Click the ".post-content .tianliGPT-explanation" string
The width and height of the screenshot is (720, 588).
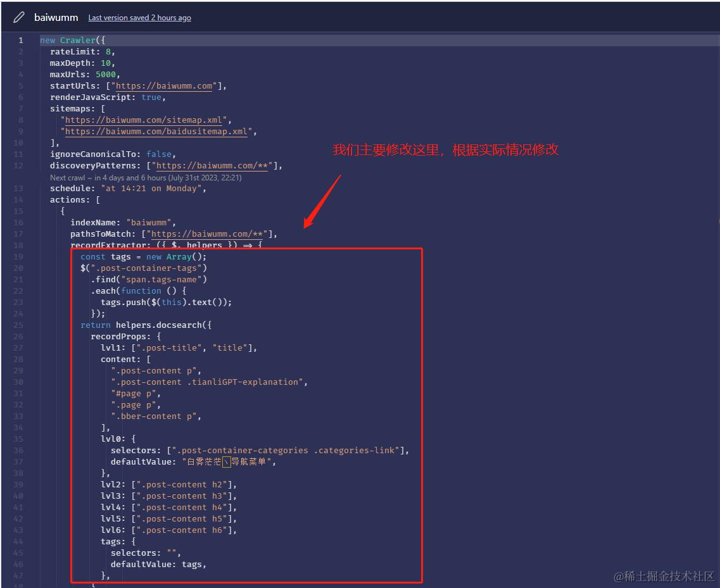[x=206, y=382]
